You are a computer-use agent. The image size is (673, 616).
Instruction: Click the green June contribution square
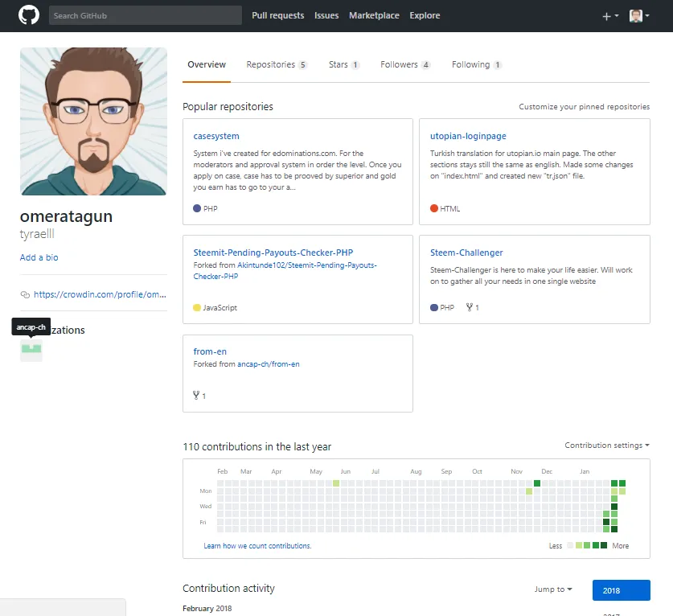pos(336,483)
